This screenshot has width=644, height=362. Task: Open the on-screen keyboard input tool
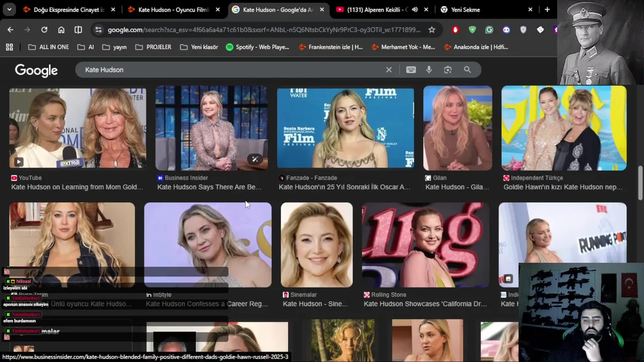point(411,70)
